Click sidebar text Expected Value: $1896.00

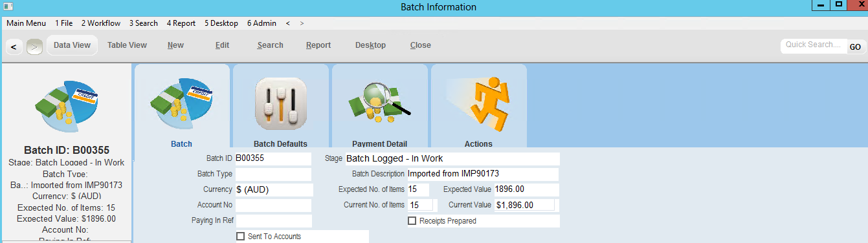point(67,218)
